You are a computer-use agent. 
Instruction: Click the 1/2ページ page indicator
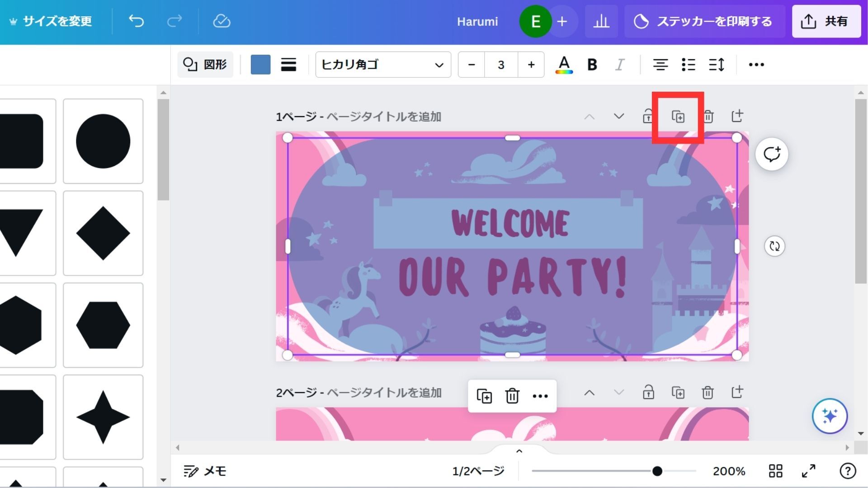pyautogui.click(x=478, y=471)
